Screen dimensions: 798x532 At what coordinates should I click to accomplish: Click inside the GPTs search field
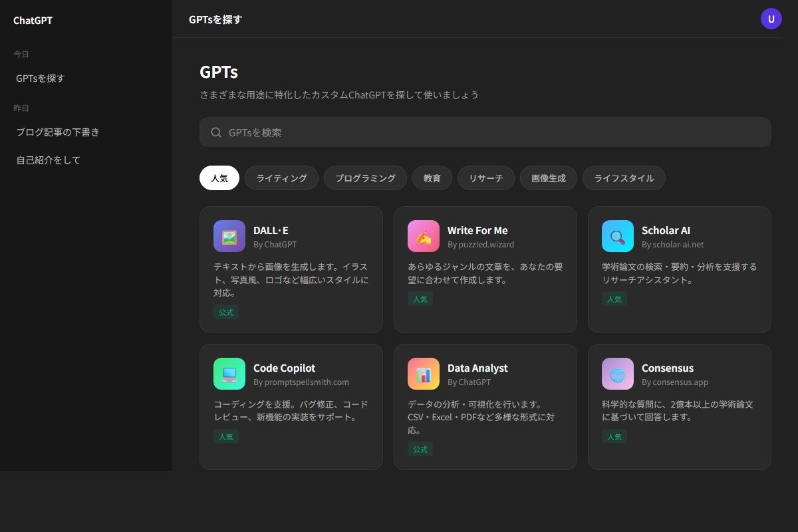tap(485, 132)
